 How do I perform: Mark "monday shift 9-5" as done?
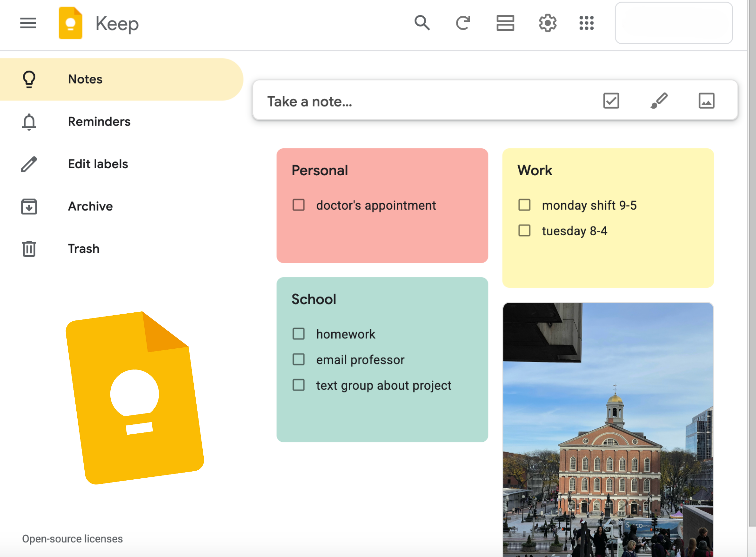[524, 205]
